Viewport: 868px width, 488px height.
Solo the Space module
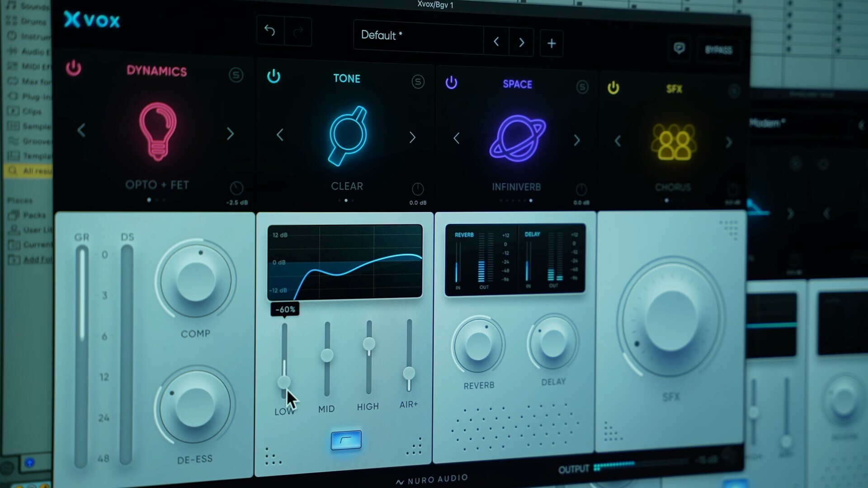pos(582,87)
